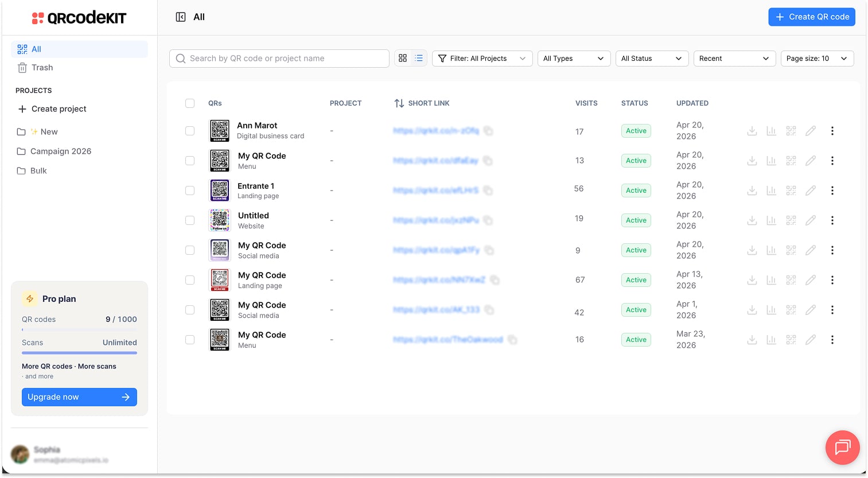Copy the Ann Marot short link

tap(488, 131)
